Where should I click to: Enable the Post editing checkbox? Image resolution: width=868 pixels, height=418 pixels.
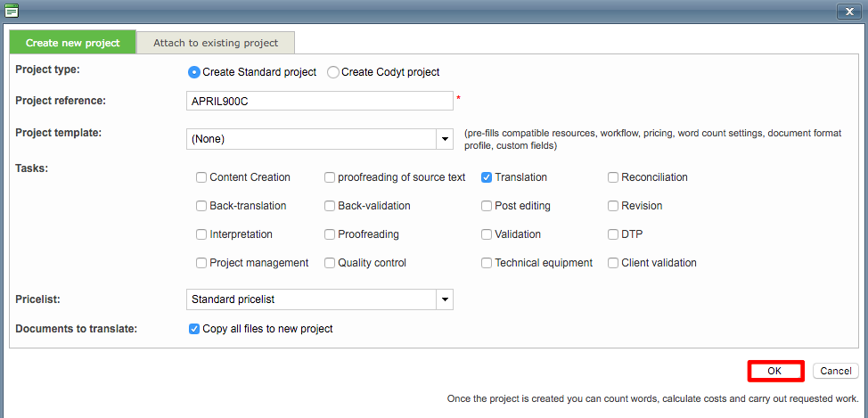click(487, 206)
